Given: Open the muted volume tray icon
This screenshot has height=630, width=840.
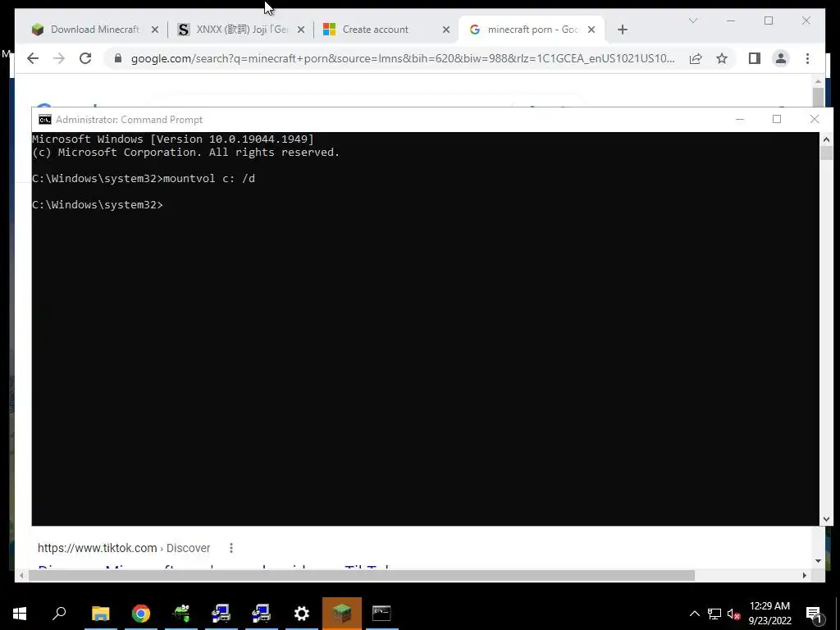Looking at the screenshot, I should click(x=733, y=614).
